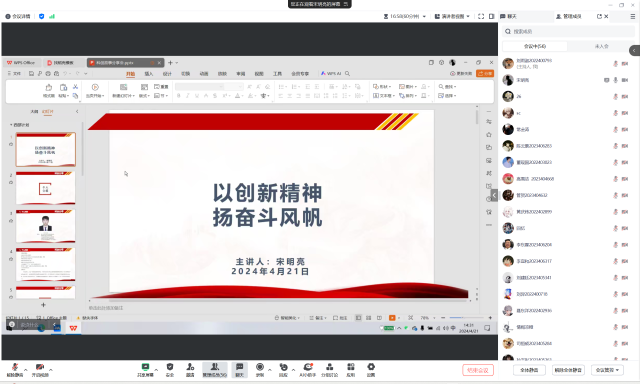Viewport: 640px width, 384px height.
Task: Expand the 会议管控 dropdown button
Action: [607, 370]
